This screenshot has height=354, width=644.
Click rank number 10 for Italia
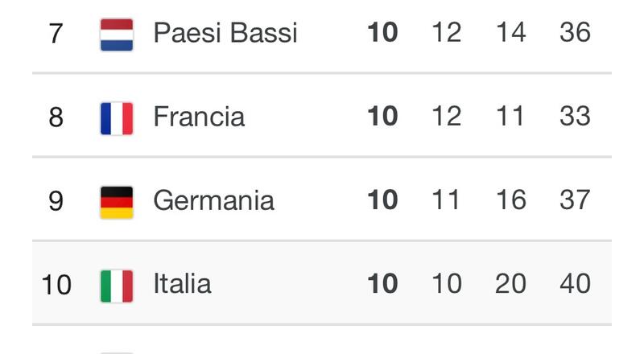tap(56, 285)
